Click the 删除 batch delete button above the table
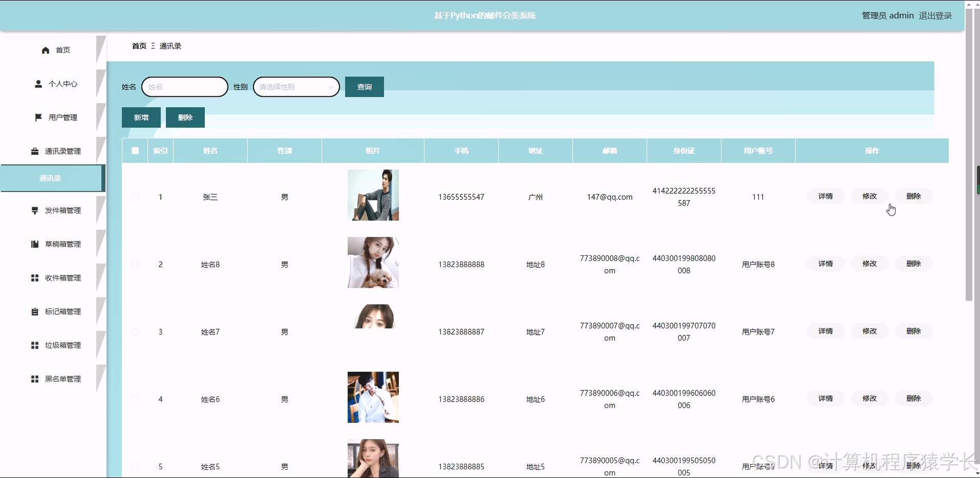 point(185,118)
